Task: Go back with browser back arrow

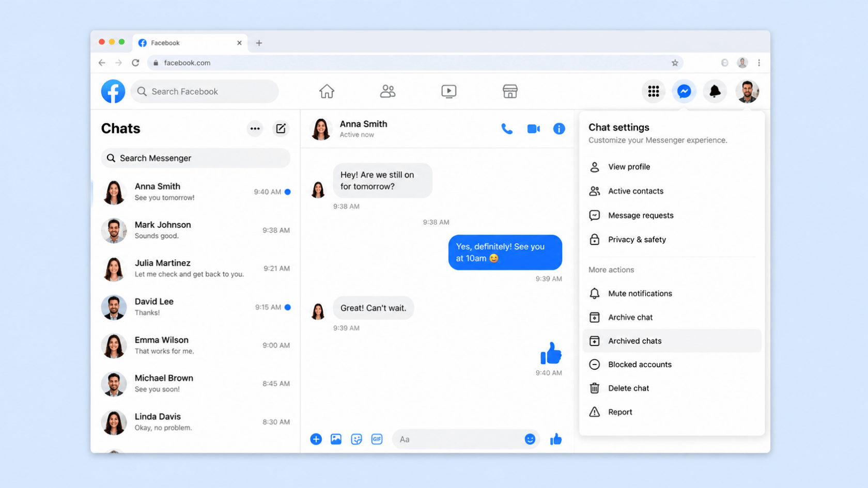Action: (102, 63)
